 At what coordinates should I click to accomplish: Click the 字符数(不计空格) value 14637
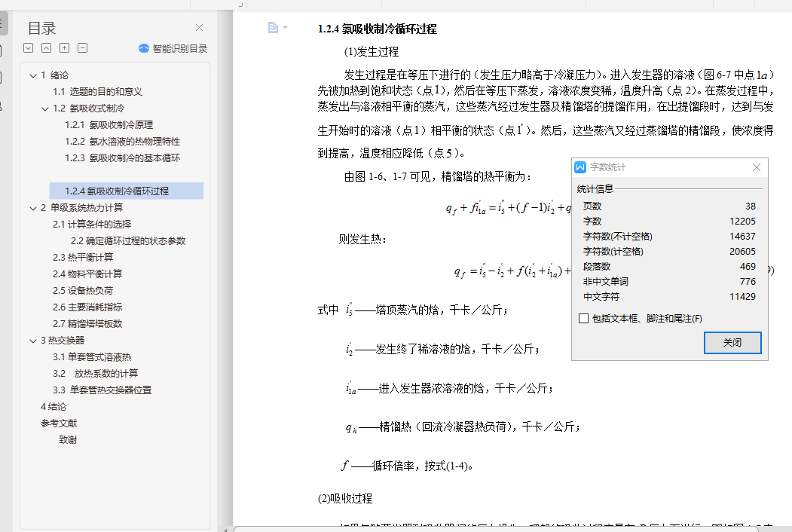click(x=742, y=237)
